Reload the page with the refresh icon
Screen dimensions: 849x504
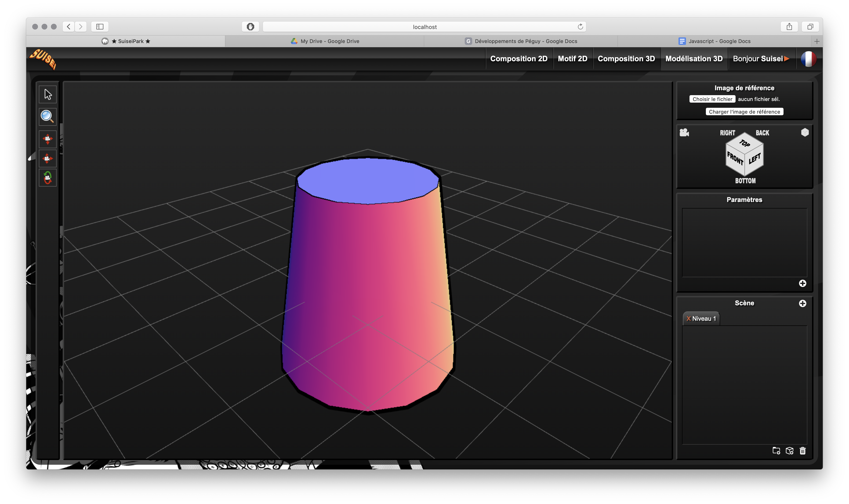click(580, 26)
